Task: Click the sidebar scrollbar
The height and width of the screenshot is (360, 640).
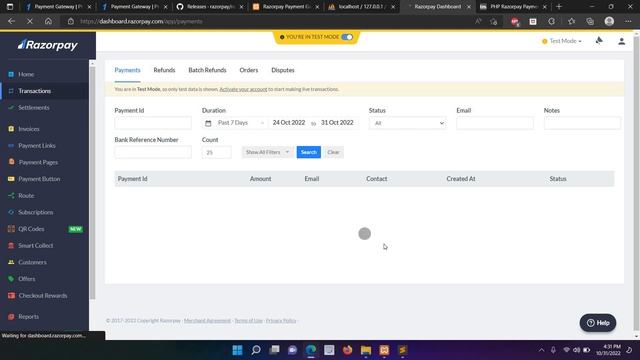Action: click(92, 182)
